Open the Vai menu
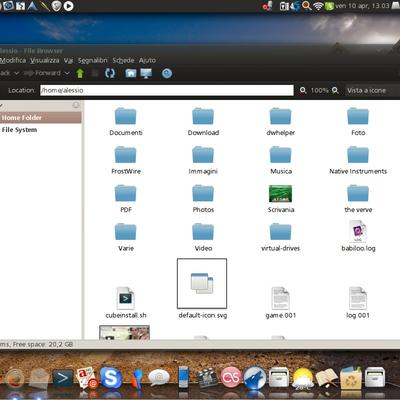Image resolution: width=400 pixels, height=400 pixels. [68, 60]
